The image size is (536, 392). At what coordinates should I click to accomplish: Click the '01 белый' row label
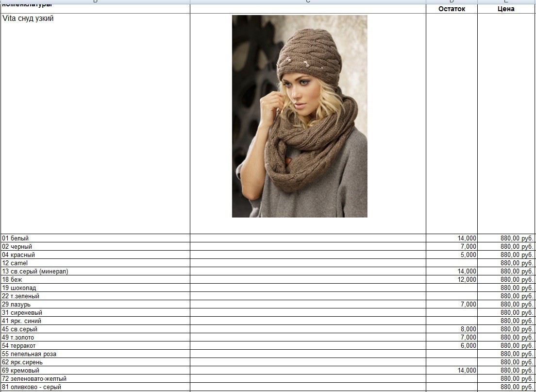[x=95, y=238]
